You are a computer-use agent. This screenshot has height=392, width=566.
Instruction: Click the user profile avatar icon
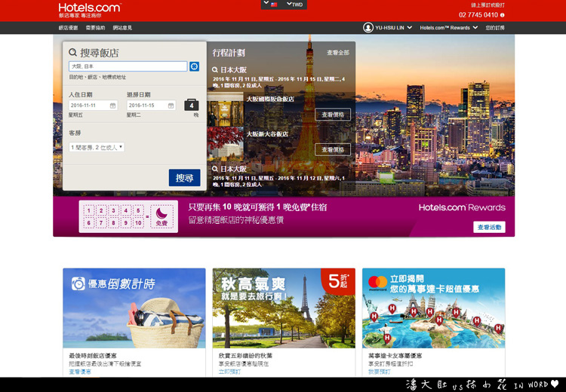click(368, 28)
